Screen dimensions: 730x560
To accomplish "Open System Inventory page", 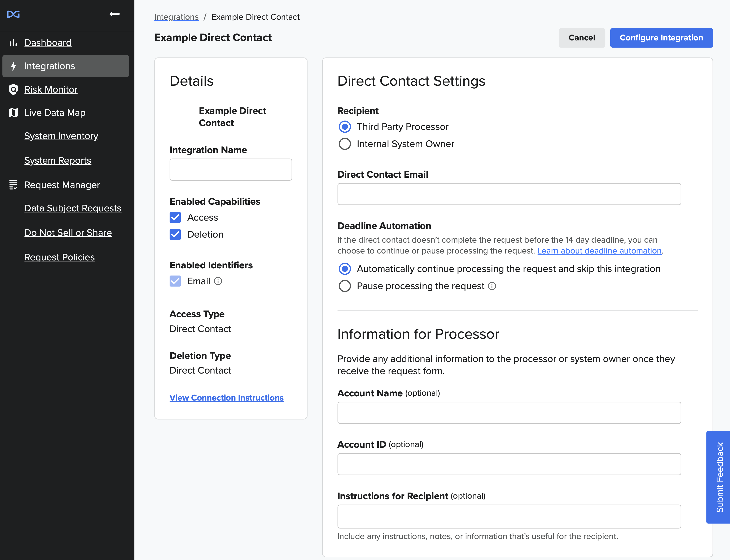I will (x=61, y=136).
